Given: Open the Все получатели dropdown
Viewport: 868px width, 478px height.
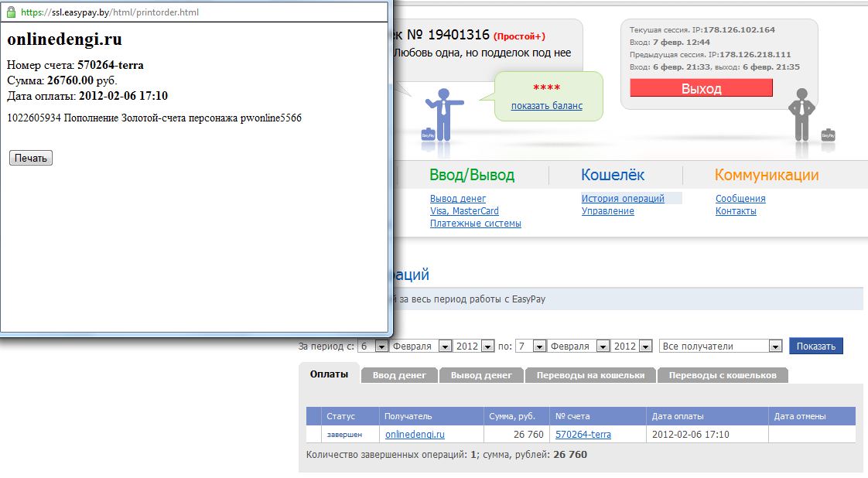Looking at the screenshot, I should (x=720, y=346).
